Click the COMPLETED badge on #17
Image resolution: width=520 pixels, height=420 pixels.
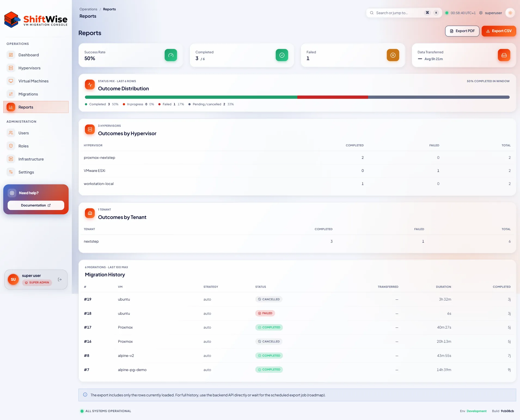(269, 328)
